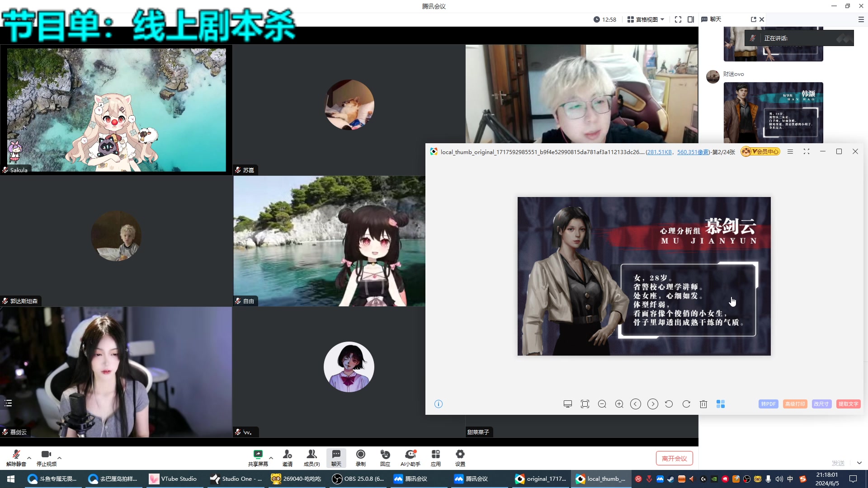Viewport: 868px width, 488px height.
Task: Go to the next image
Action: (653, 404)
